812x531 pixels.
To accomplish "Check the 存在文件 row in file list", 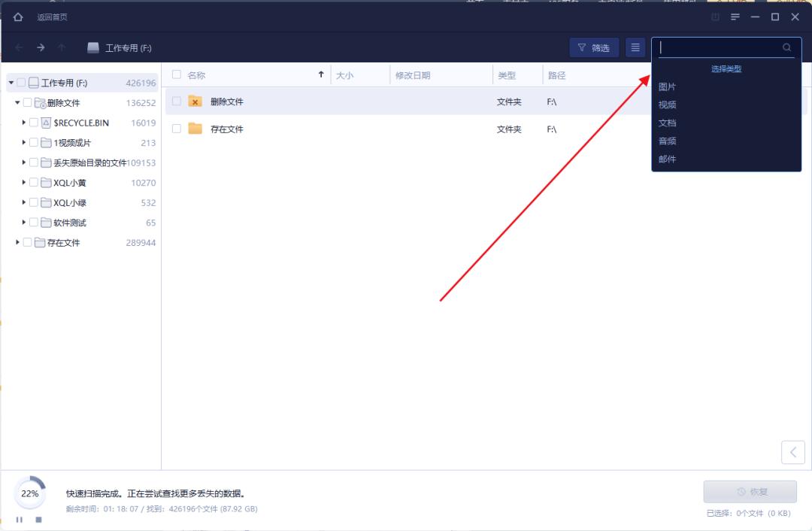I will pos(177,129).
